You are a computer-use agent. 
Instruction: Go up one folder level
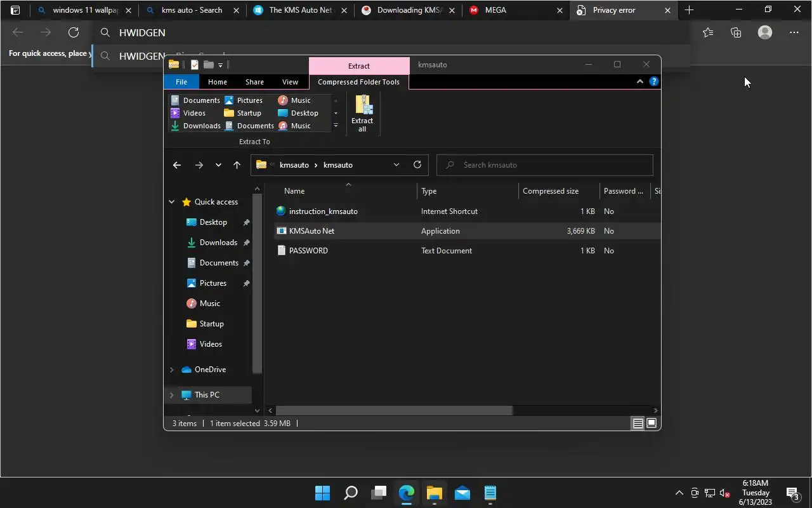[x=237, y=165]
